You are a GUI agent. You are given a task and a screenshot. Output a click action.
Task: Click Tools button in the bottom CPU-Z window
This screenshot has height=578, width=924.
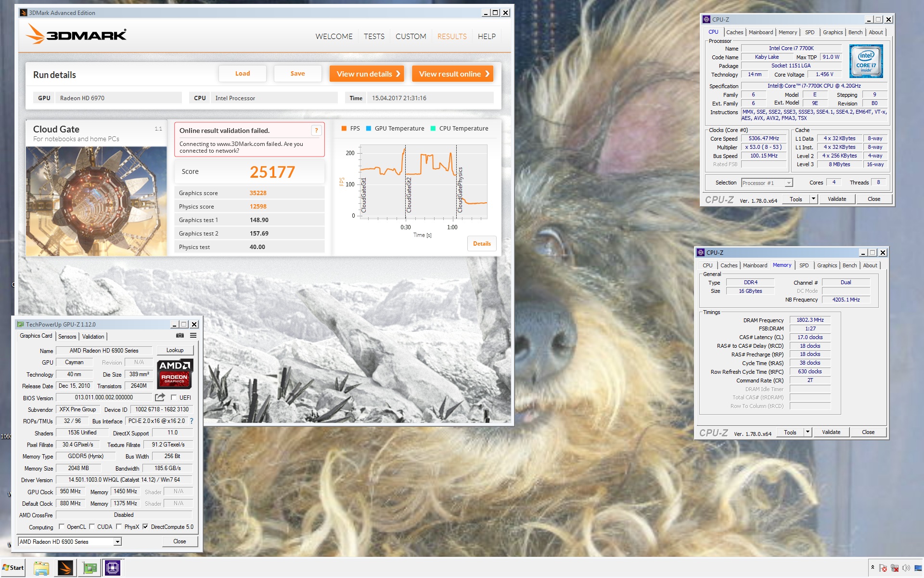coord(790,432)
